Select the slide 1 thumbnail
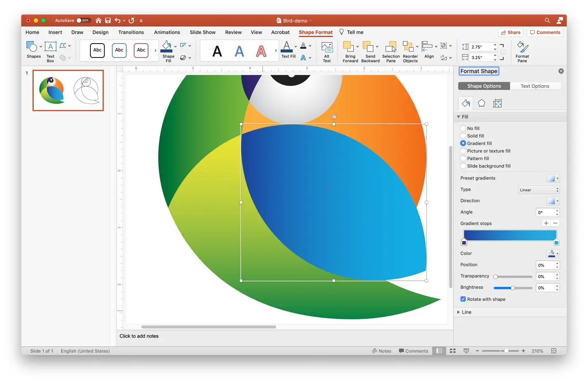Viewport: 588px width, 383px height. (x=68, y=90)
